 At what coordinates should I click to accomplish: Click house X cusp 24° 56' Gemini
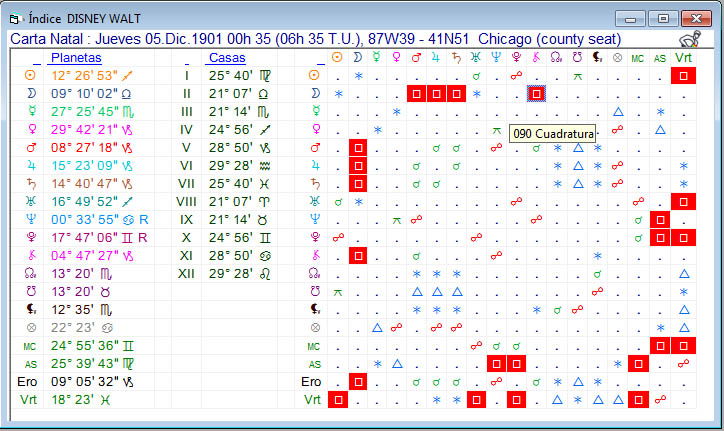[240, 237]
